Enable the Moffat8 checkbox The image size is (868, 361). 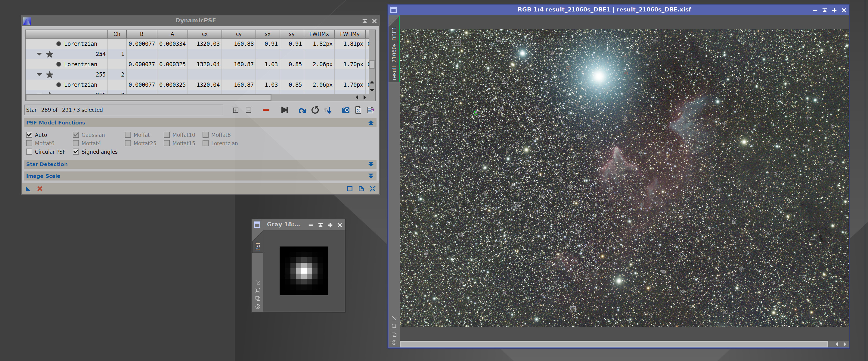[x=206, y=135]
